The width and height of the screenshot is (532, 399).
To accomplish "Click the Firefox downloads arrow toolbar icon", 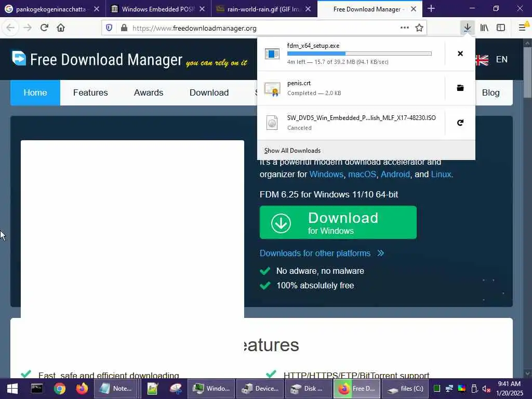I will click(x=467, y=28).
